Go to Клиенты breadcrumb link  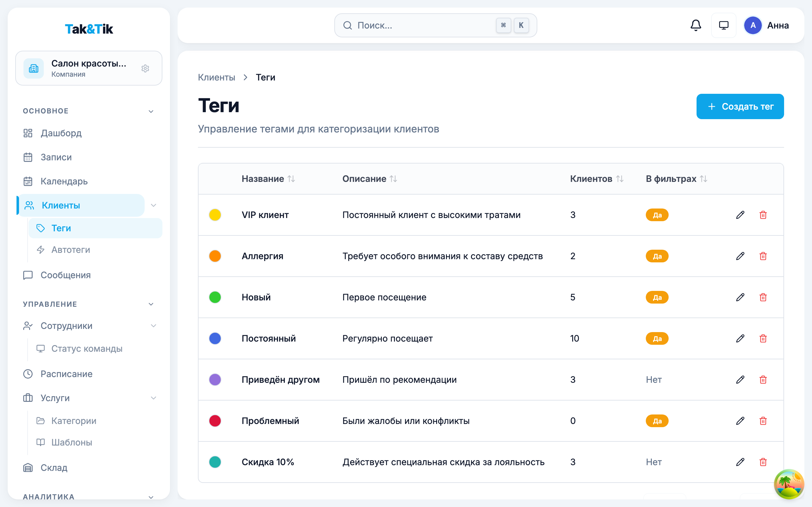click(216, 77)
